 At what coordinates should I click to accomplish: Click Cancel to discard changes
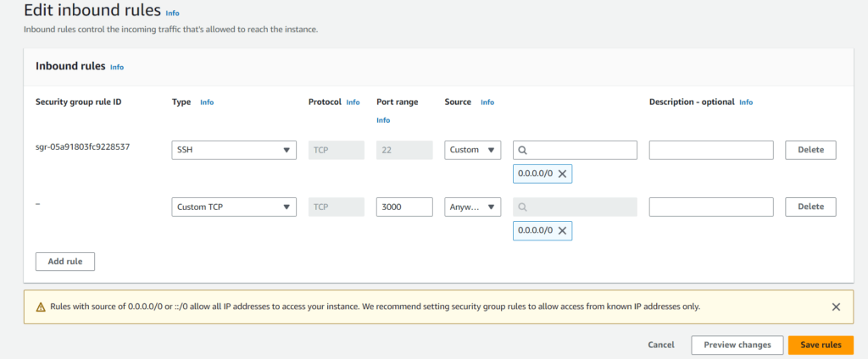pyautogui.click(x=661, y=345)
